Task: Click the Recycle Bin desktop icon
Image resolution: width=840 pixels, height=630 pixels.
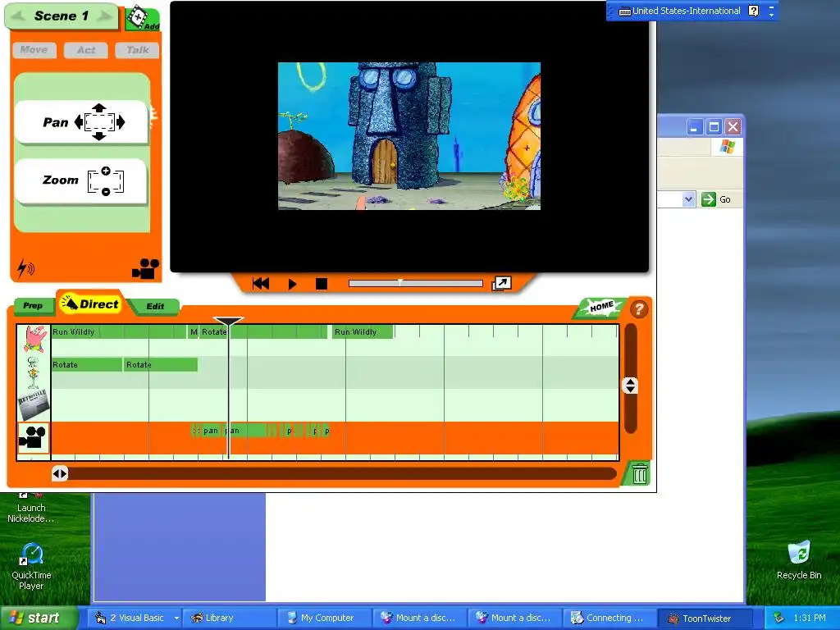Action: click(x=799, y=559)
